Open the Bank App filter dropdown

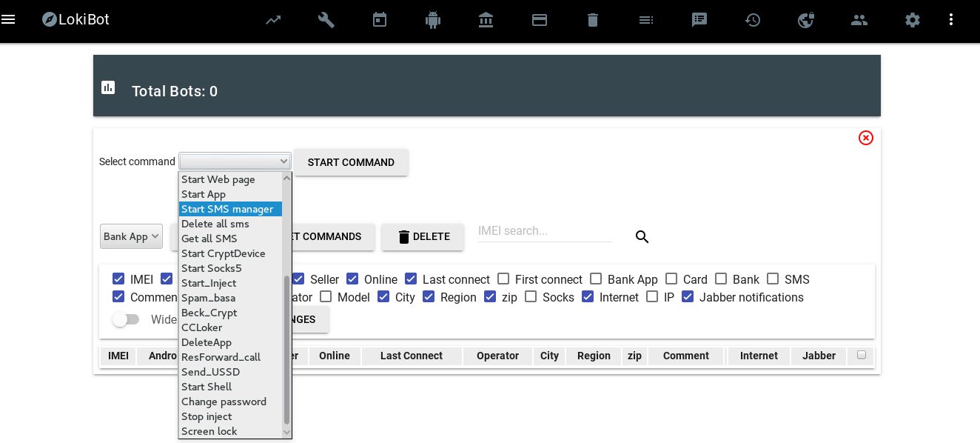[131, 236]
